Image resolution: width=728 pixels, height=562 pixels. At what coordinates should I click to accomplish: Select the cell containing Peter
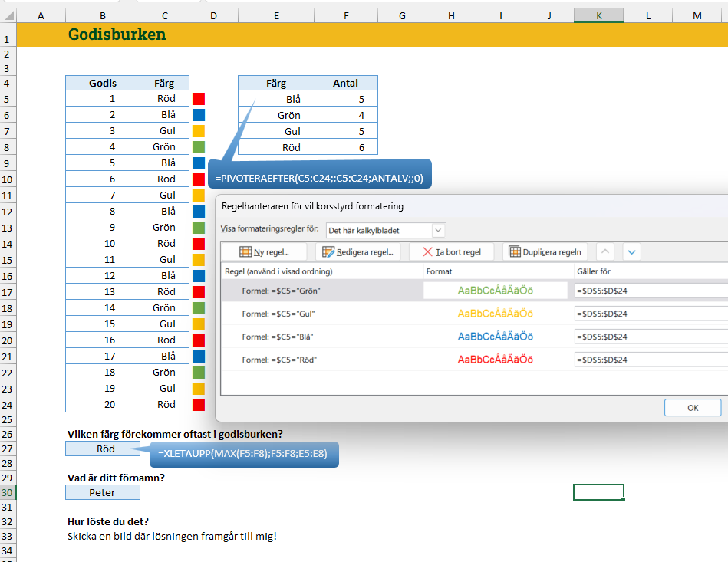click(103, 492)
